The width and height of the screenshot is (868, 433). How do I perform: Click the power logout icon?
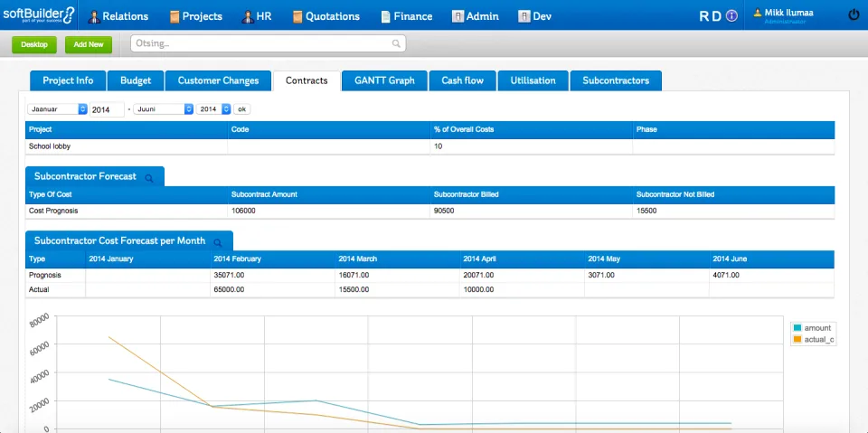(854, 15)
